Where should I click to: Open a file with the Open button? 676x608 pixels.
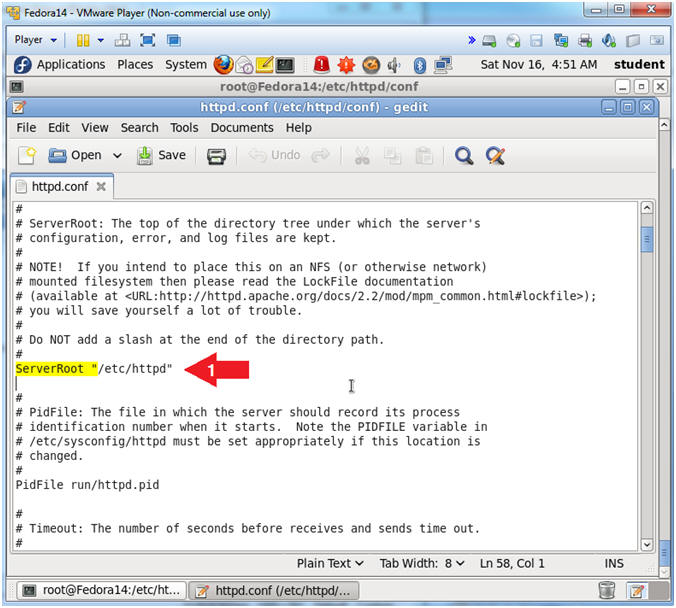[75, 155]
